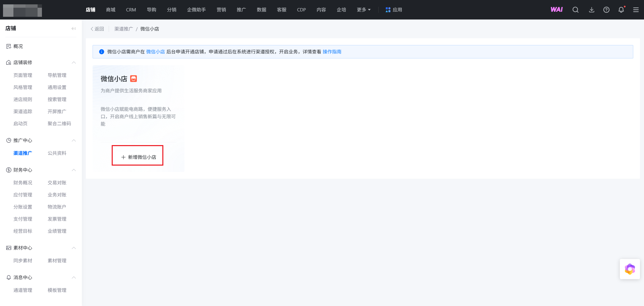Click the 财务中心 section icon
Screen dimensions: 644x306
click(9, 170)
